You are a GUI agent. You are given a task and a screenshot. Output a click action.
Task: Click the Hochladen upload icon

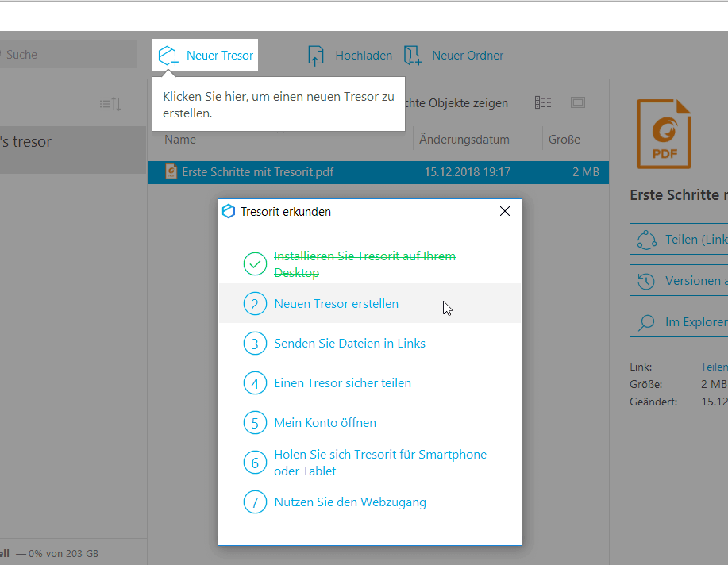click(316, 56)
